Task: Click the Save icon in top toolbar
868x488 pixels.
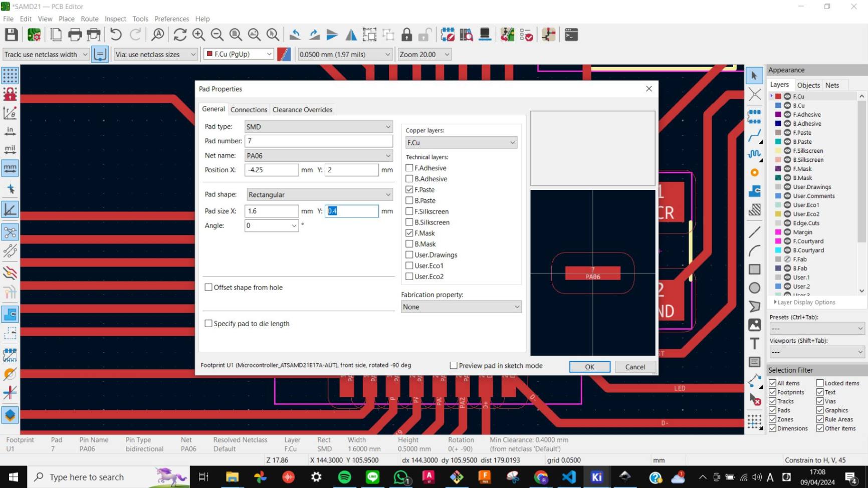Action: pyautogui.click(x=11, y=35)
